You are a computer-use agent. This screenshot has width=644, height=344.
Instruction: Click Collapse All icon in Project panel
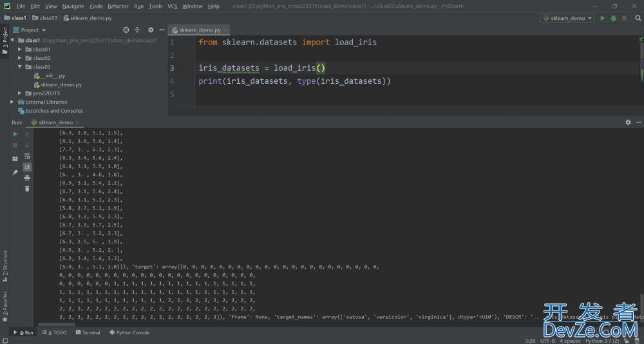point(137,30)
